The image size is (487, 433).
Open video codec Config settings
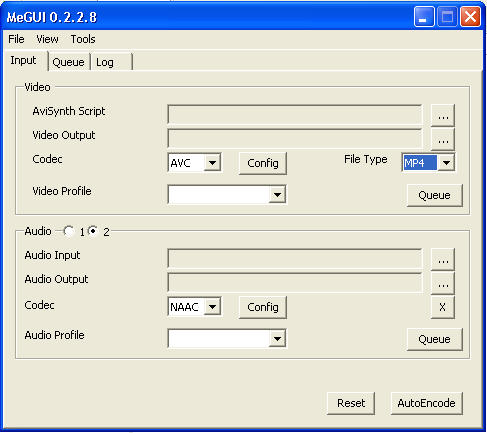[x=263, y=163]
